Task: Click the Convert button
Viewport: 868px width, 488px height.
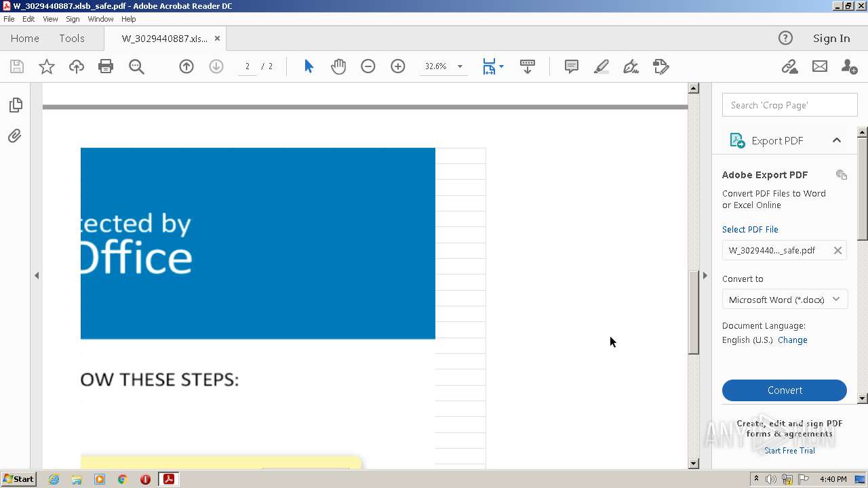Action: pyautogui.click(x=785, y=390)
